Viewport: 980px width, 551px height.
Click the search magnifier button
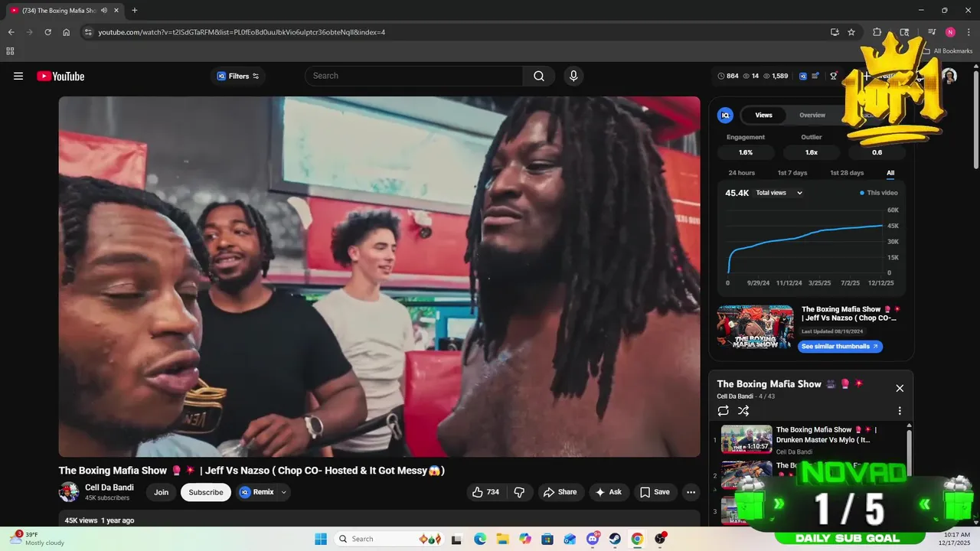pos(539,76)
